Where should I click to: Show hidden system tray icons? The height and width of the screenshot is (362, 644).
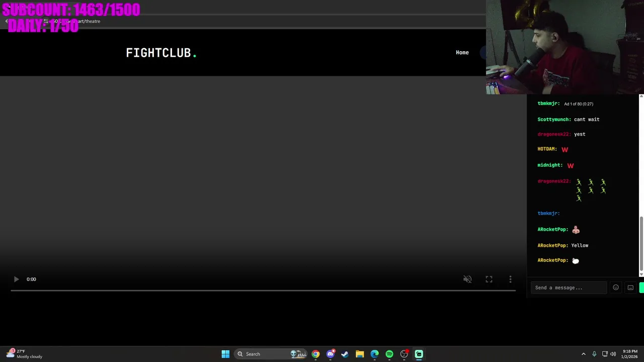[x=584, y=354]
